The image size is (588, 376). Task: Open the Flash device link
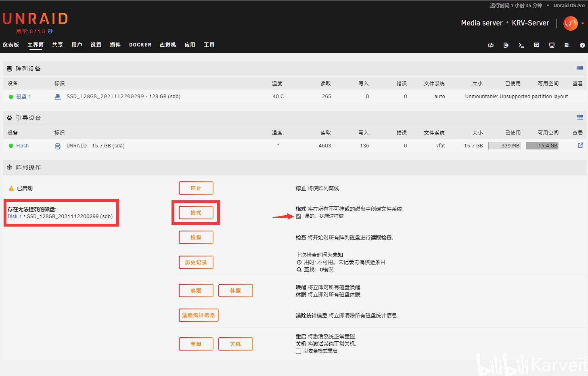pyautogui.click(x=23, y=146)
